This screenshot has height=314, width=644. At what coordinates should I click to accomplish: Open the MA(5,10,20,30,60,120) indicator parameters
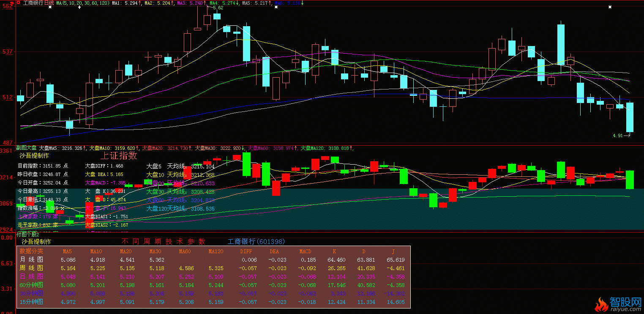pos(83,3)
